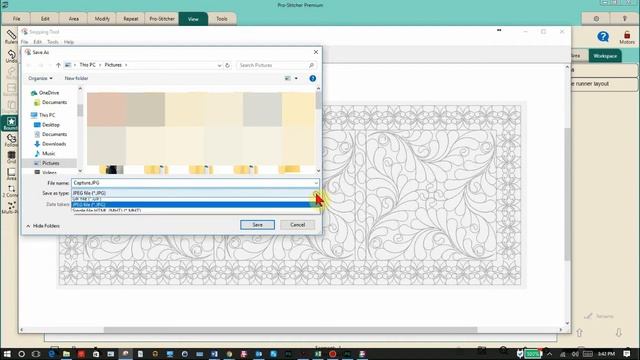Viewport: 640px width, 360px height.
Task: Open the Snipping Tool Help menu
Action: (x=69, y=42)
